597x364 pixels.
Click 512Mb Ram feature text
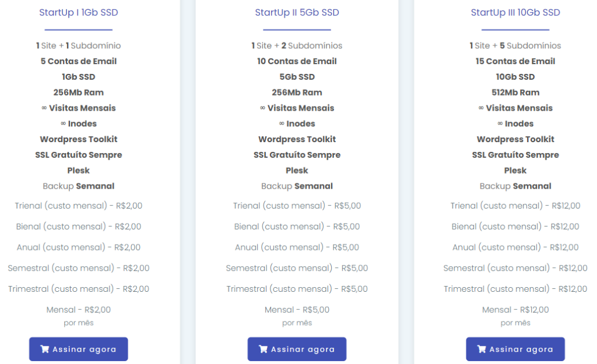pyautogui.click(x=515, y=93)
